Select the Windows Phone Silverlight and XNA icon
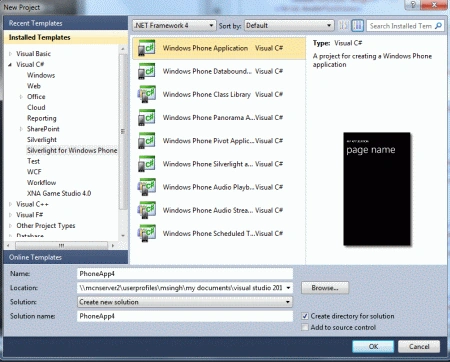The image size is (450, 362). (x=147, y=164)
